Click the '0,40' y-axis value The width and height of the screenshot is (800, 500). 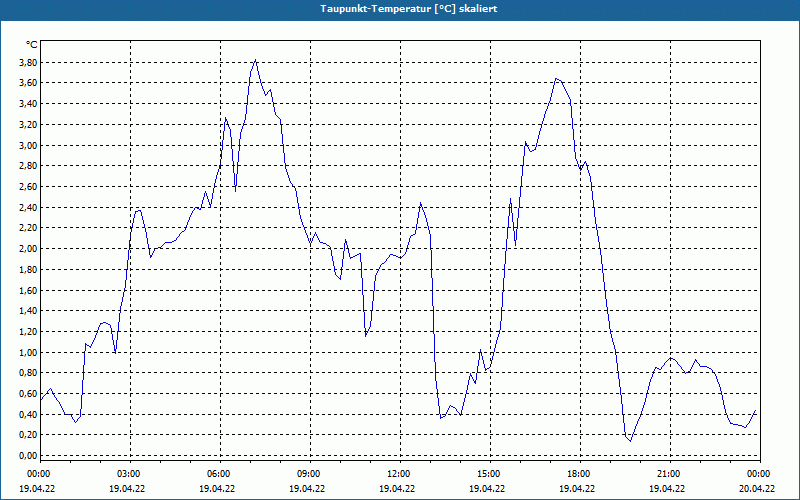point(29,414)
